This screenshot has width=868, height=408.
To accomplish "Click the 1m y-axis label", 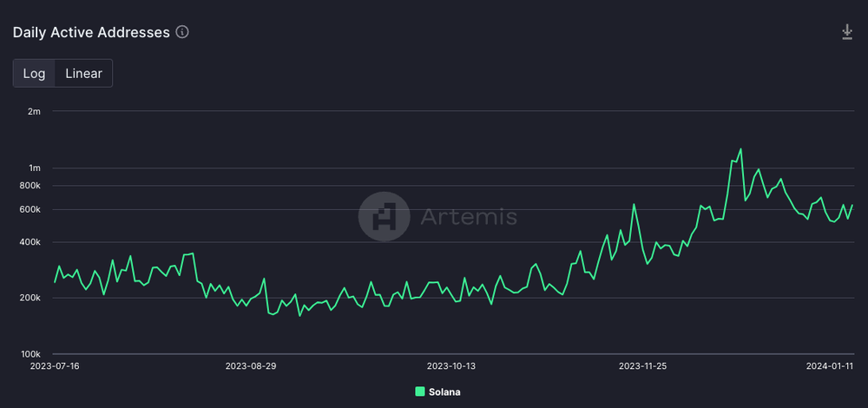I will [x=35, y=168].
